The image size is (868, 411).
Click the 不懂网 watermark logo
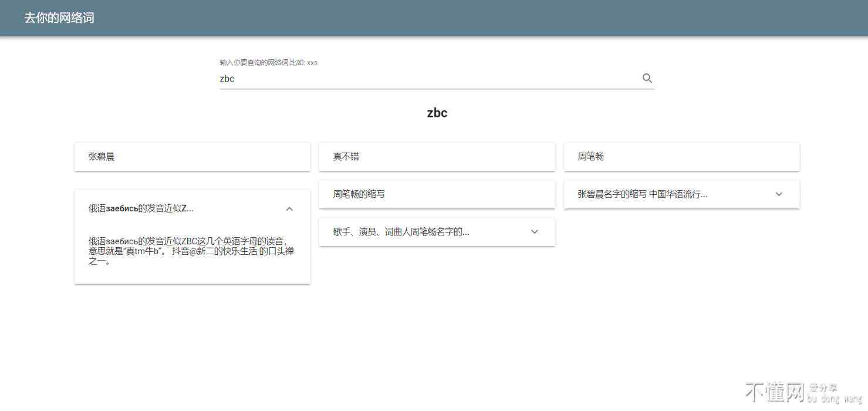pyautogui.click(x=774, y=392)
